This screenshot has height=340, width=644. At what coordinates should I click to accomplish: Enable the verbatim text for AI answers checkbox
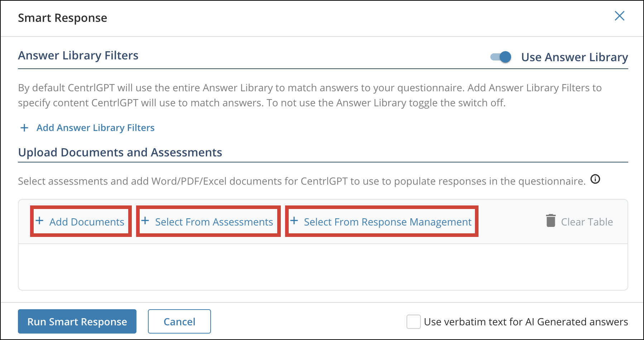pos(413,322)
